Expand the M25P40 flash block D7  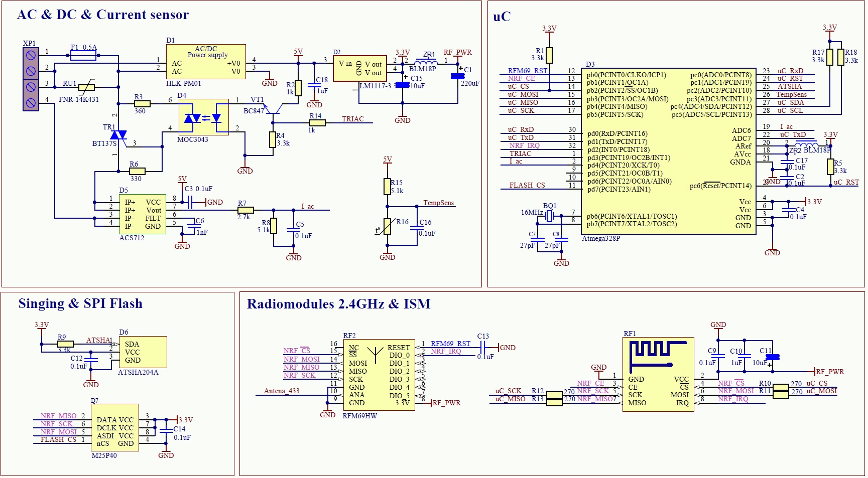coord(114,426)
